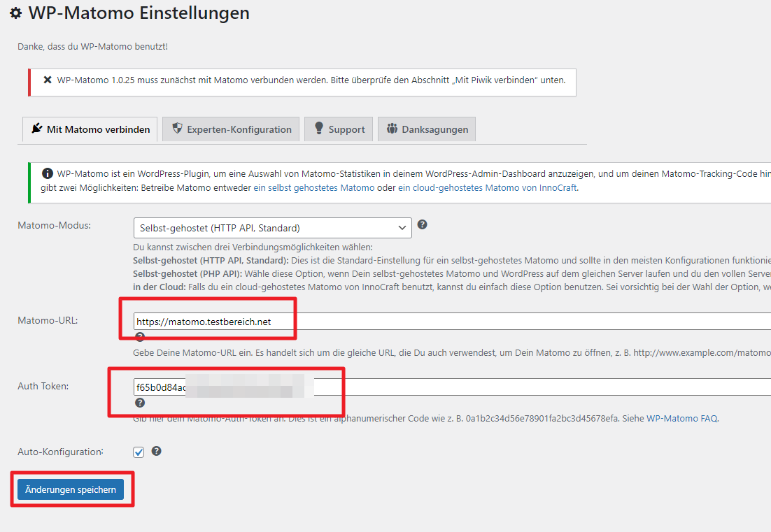Click the gear icon beside WP-Matomo Einstellungen
771x532 pixels.
[15, 13]
